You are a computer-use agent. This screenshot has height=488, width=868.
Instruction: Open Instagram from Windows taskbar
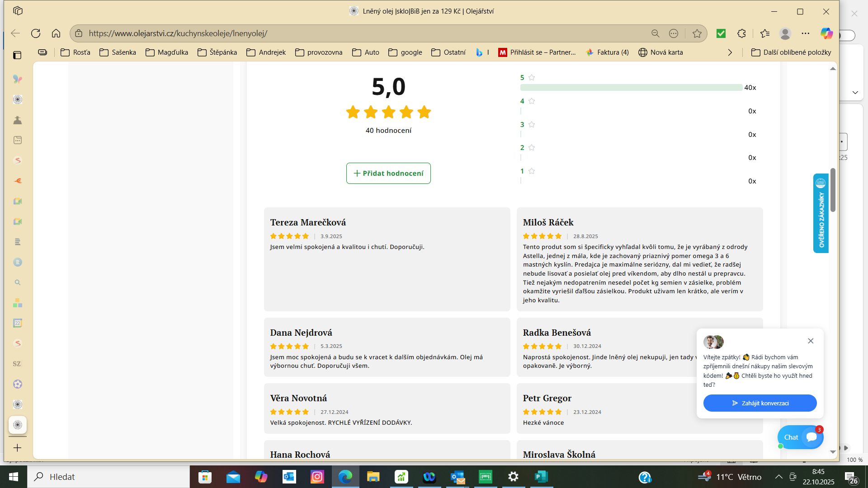[x=317, y=477]
